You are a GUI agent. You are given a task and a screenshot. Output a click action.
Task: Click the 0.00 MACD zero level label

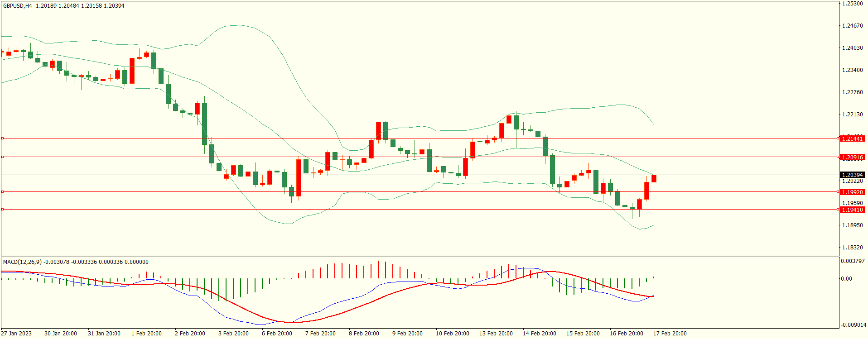[846, 279]
